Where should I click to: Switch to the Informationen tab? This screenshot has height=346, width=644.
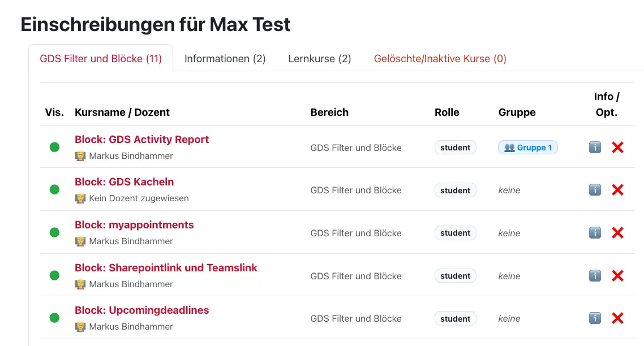pyautogui.click(x=225, y=58)
